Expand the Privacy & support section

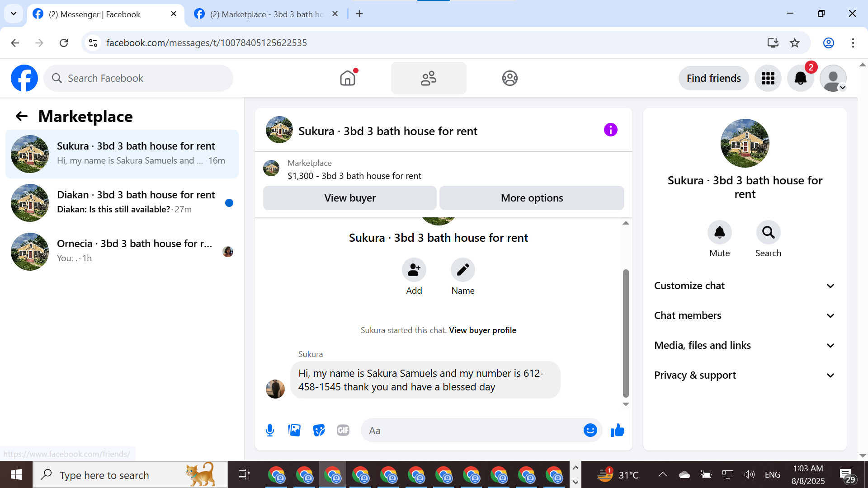point(745,375)
